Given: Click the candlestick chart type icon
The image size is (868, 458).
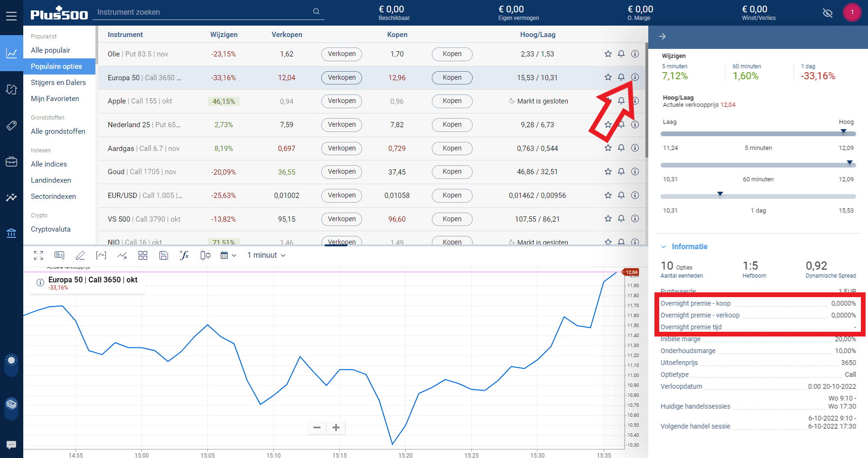Looking at the screenshot, I should pos(205,255).
